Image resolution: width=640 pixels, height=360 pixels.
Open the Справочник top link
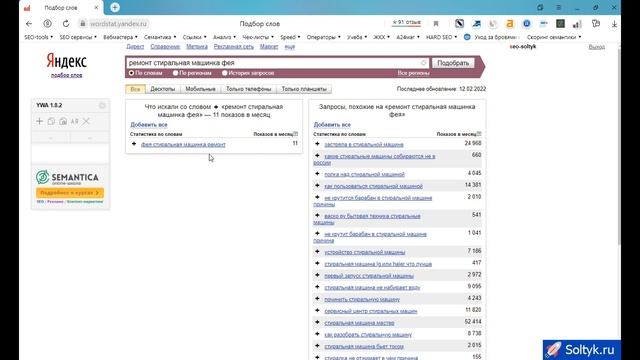coord(165,47)
